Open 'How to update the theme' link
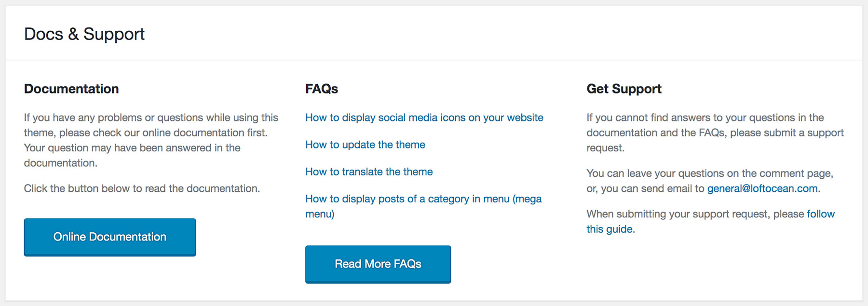868x306 pixels. [365, 145]
